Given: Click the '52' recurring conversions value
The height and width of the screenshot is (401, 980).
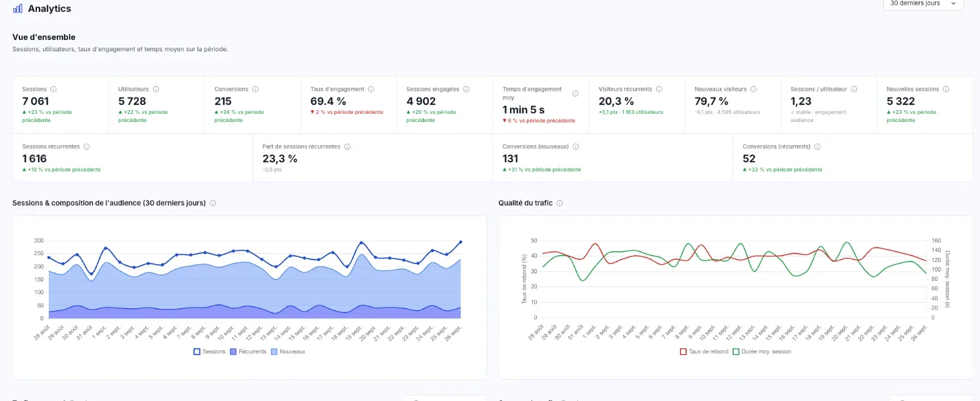Looking at the screenshot, I should 749,159.
